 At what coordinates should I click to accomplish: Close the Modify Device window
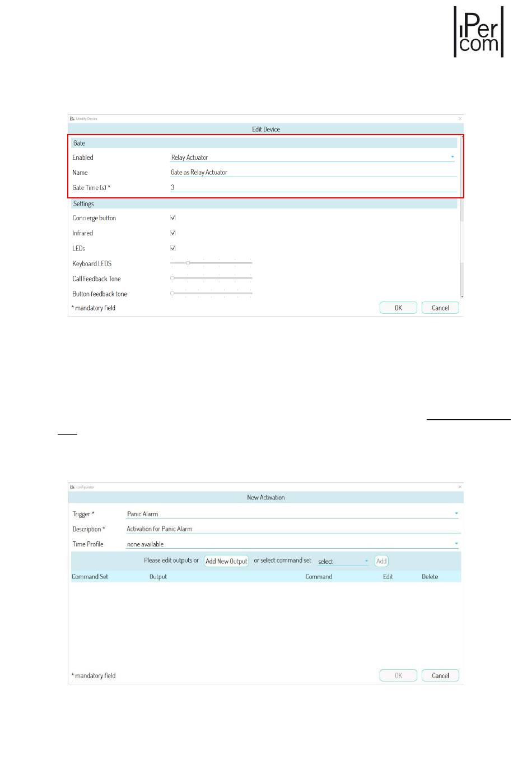(460, 119)
